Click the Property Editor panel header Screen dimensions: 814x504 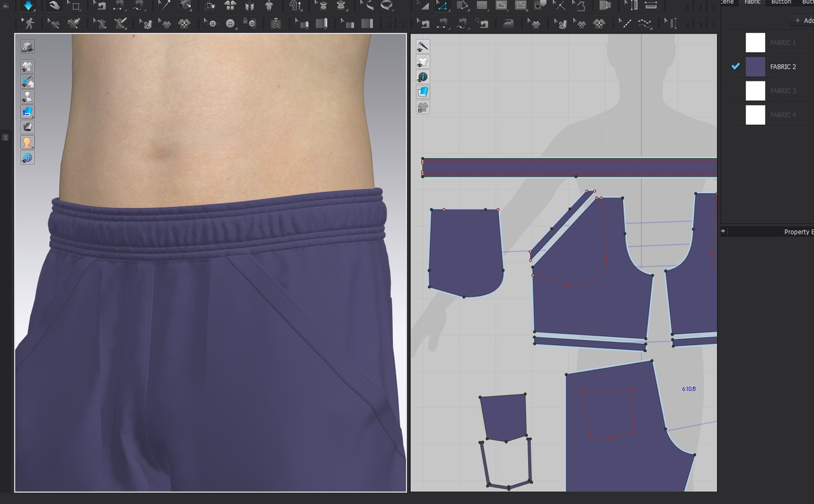(x=767, y=232)
